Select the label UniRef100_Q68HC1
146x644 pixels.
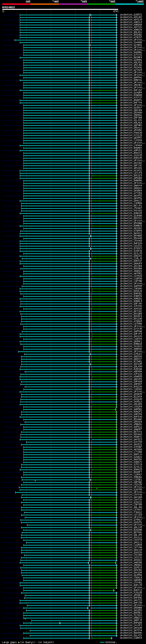click(131, 341)
